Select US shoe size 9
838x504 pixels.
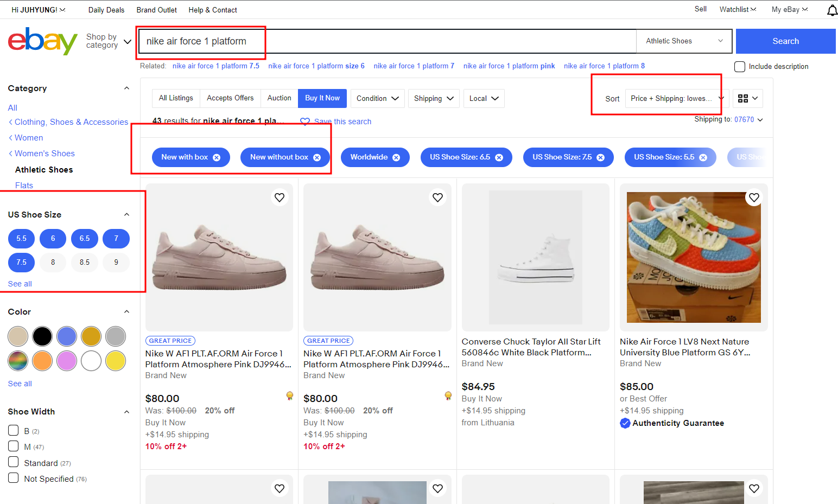[x=116, y=263]
